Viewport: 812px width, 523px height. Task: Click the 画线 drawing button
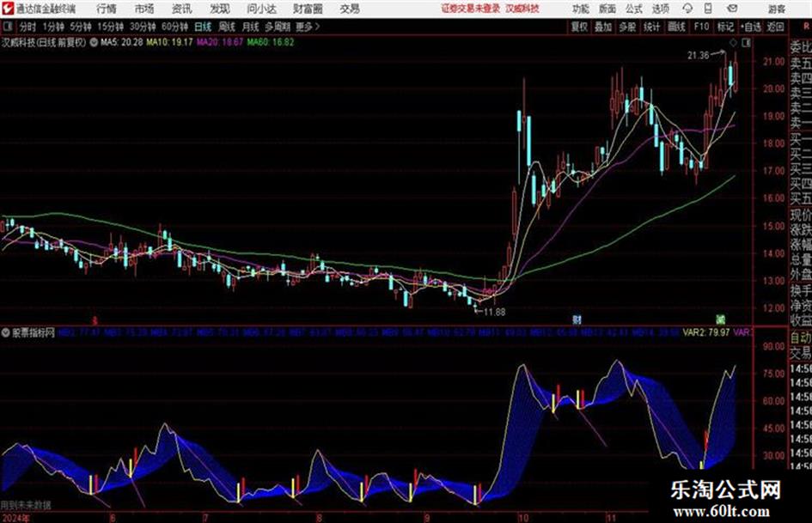pyautogui.click(x=676, y=27)
